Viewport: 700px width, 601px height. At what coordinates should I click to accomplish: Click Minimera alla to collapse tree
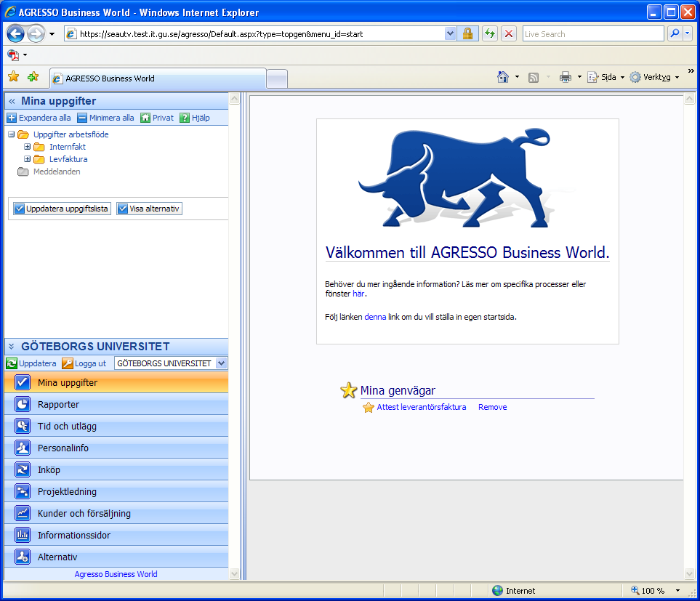coord(106,118)
